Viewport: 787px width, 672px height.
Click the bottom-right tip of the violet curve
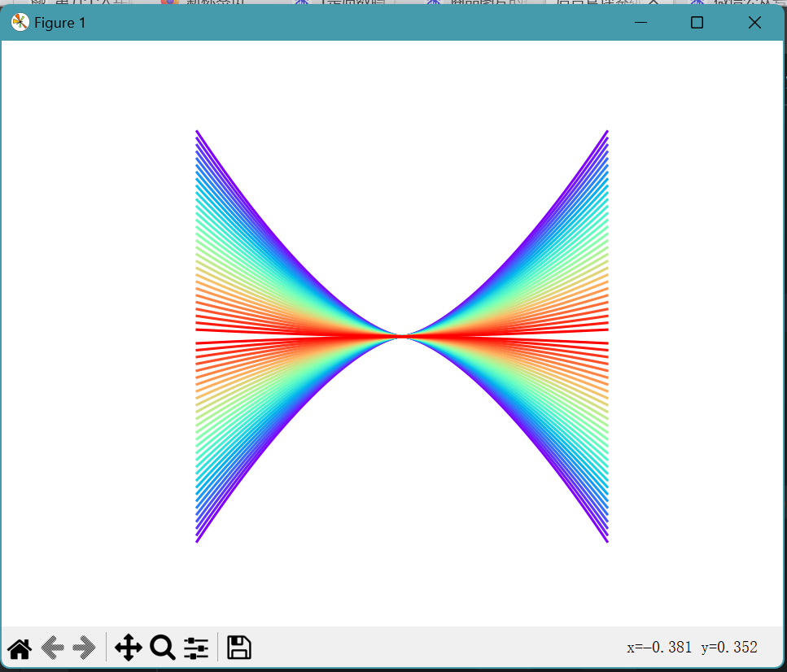[607, 541]
